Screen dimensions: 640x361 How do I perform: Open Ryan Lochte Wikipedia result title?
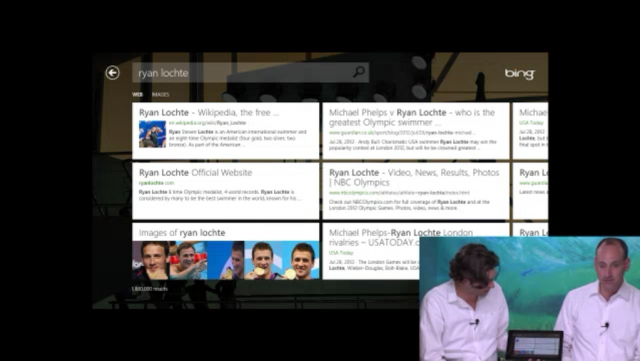point(209,112)
